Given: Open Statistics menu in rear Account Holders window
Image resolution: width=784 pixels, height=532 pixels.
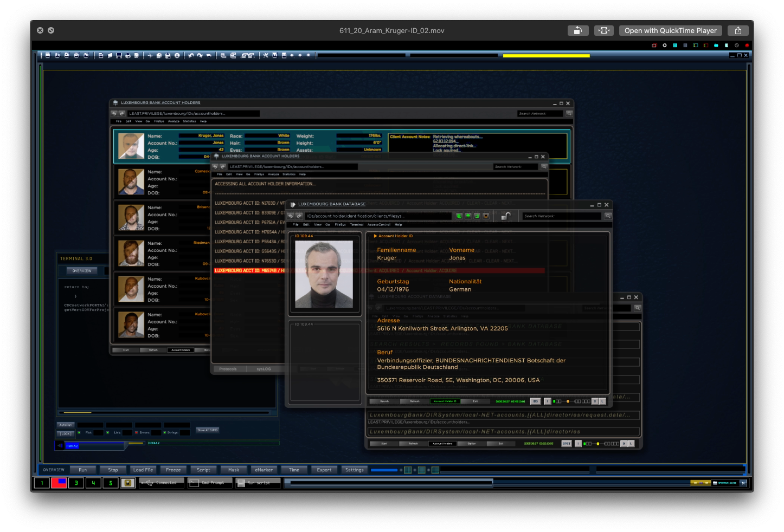Looking at the screenshot, I should coord(189,121).
